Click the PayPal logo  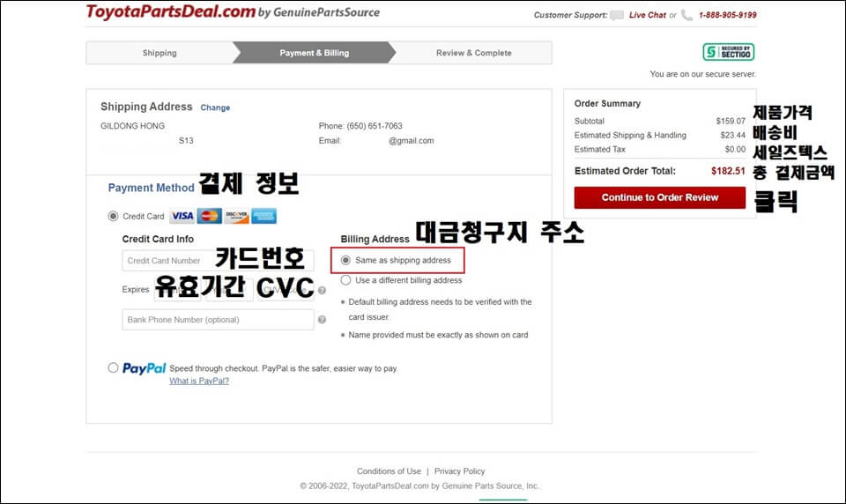tap(144, 368)
